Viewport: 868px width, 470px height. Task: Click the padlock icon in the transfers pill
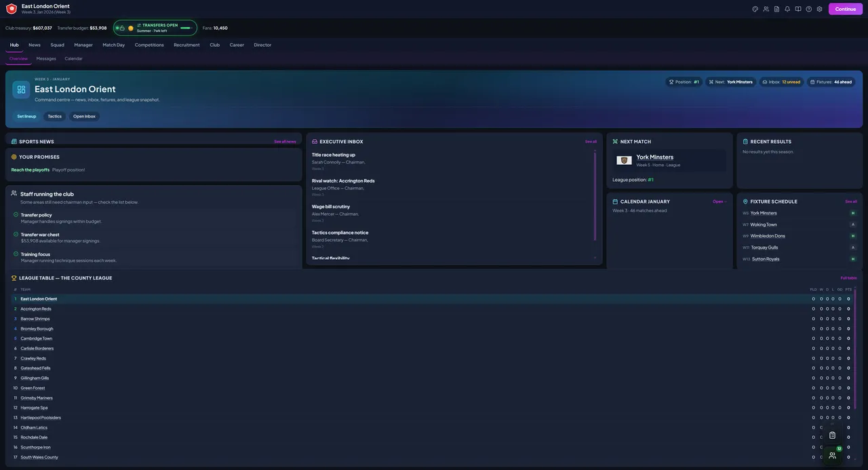[x=122, y=28]
